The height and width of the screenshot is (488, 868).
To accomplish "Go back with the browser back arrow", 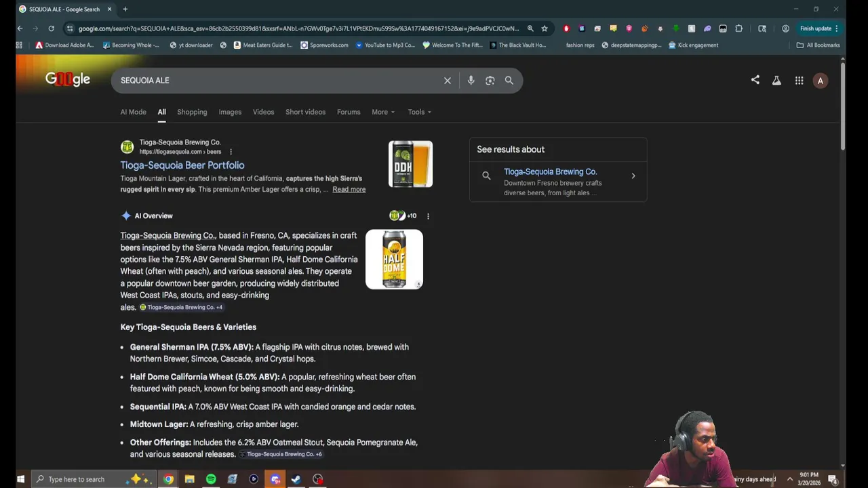I will (20, 28).
